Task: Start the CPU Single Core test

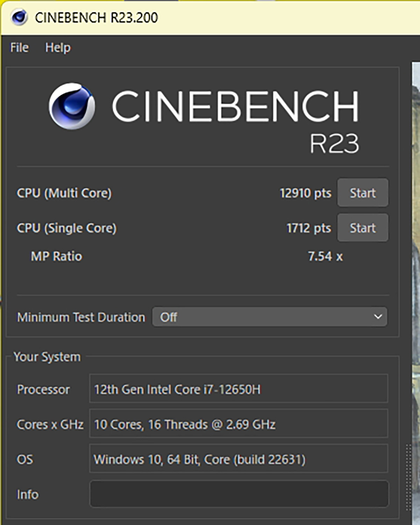Action: (363, 228)
